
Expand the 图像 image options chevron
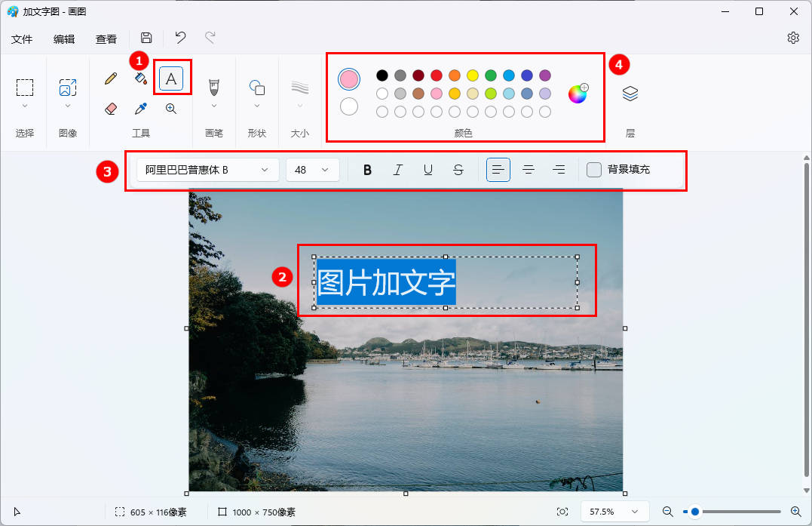(x=68, y=106)
